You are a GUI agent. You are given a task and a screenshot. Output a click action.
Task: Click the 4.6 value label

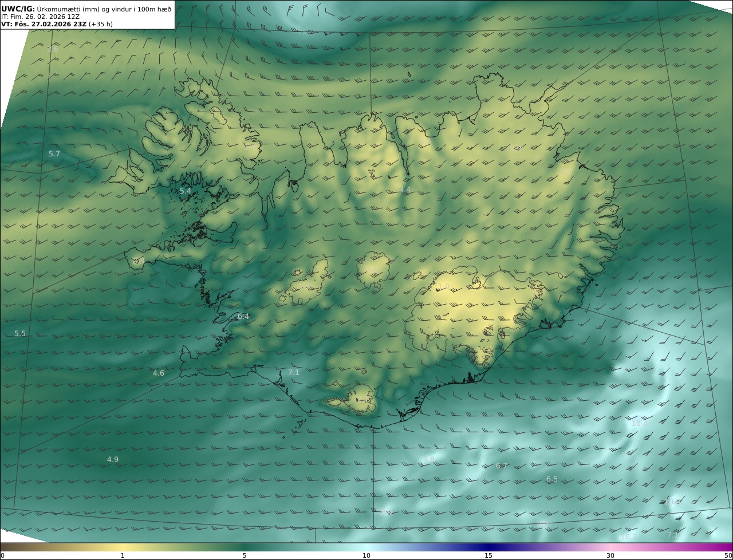(x=159, y=373)
